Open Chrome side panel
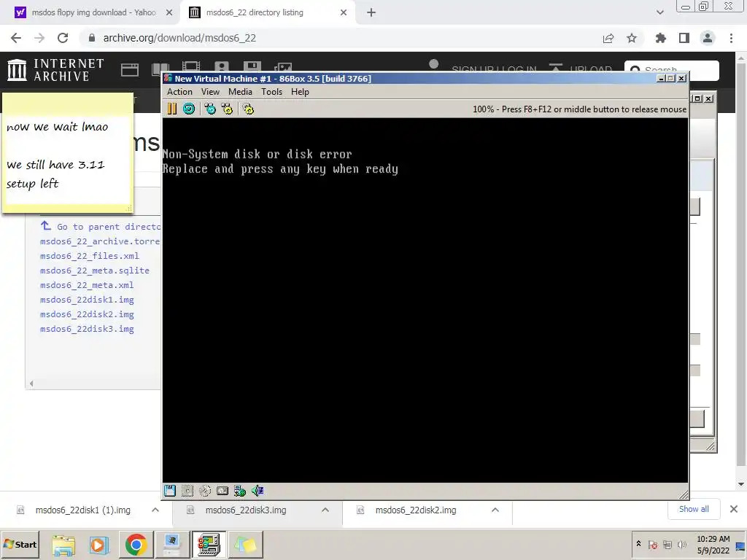The height and width of the screenshot is (560, 747). 684,38
